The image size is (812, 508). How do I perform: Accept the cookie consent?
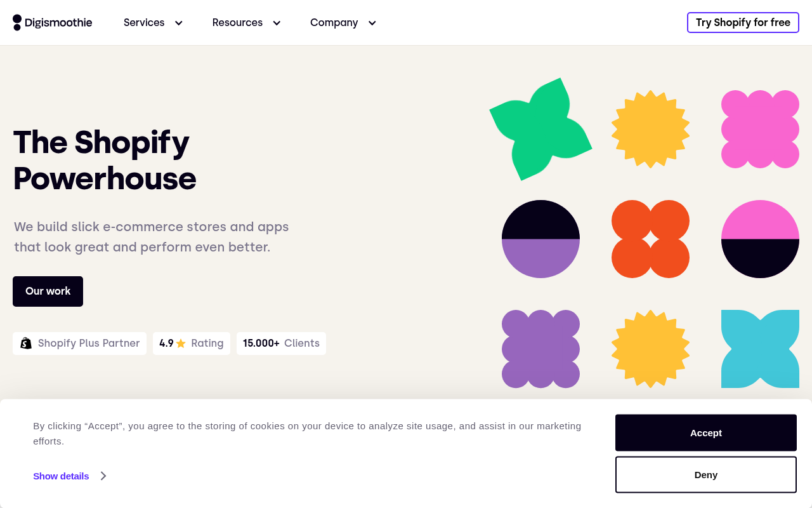(x=706, y=433)
